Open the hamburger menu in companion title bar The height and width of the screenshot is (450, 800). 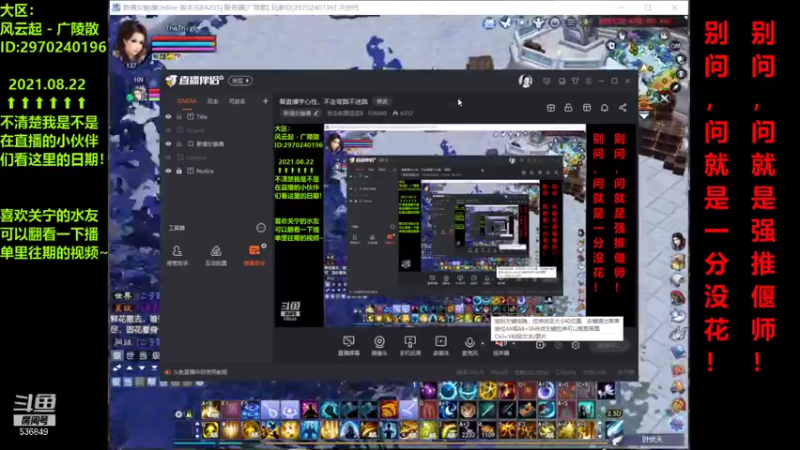tap(588, 81)
